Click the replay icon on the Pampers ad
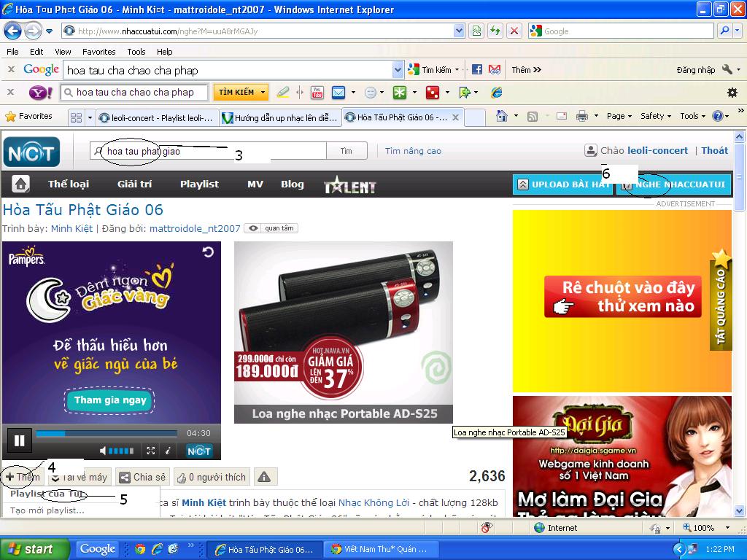 208,252
